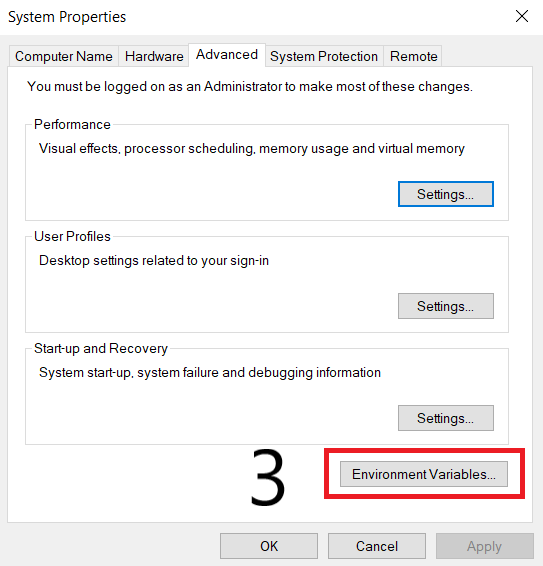The height and width of the screenshot is (566, 543).
Task: Open the Hardware tab
Action: point(154,56)
